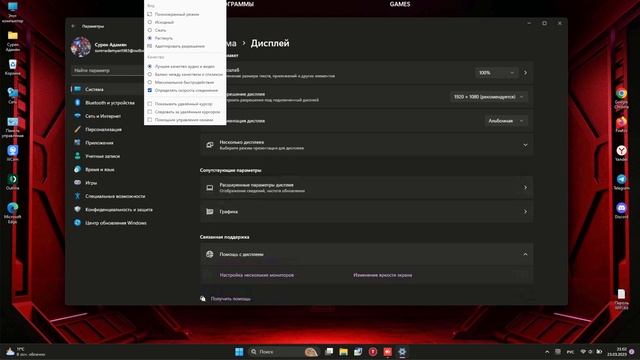
Task: Open the Сеть desktop icon
Action: pyautogui.click(x=13, y=96)
